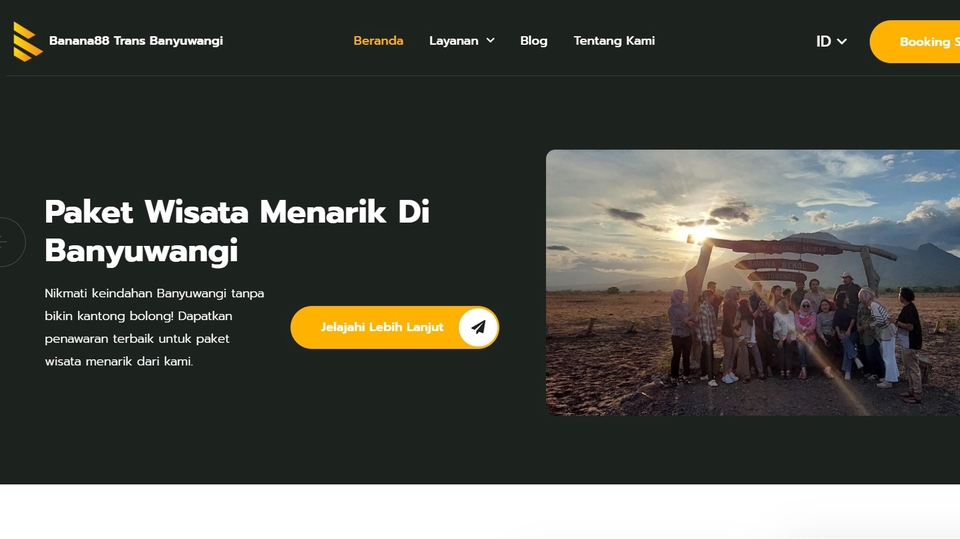960x539 pixels.
Task: Click the Nikmati keindahan Banyuwangi description paragraph
Action: point(154,327)
